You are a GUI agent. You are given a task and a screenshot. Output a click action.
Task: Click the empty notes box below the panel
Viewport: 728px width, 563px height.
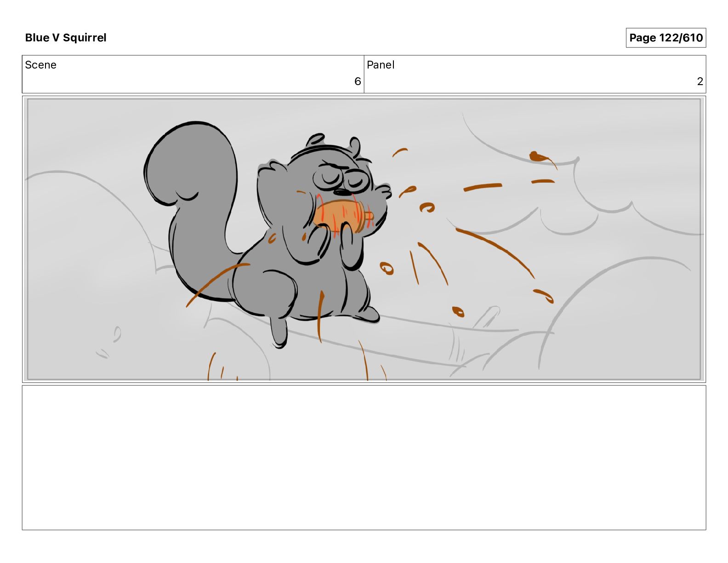click(x=364, y=458)
